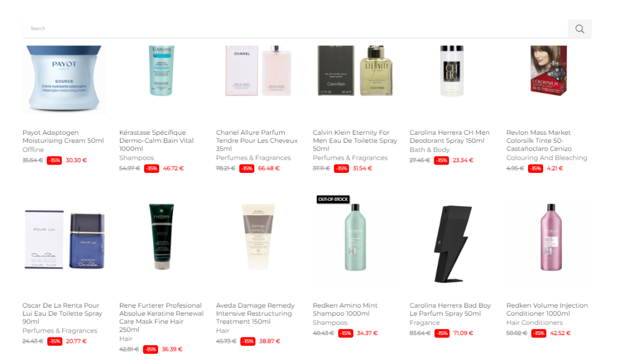This screenshot has width=620, height=364.
Task: Open the Carolina Herrera Bad Boy bottle image
Action: (x=452, y=244)
